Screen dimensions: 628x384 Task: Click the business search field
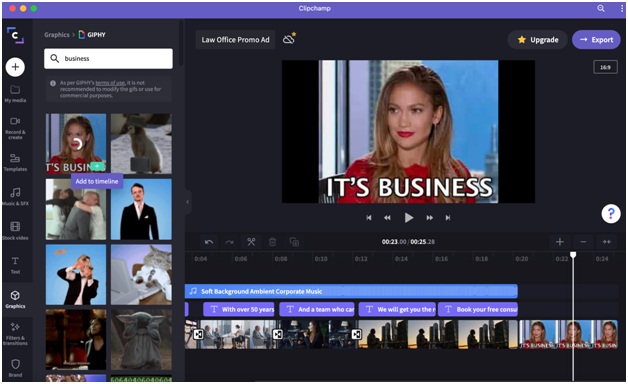coord(109,58)
